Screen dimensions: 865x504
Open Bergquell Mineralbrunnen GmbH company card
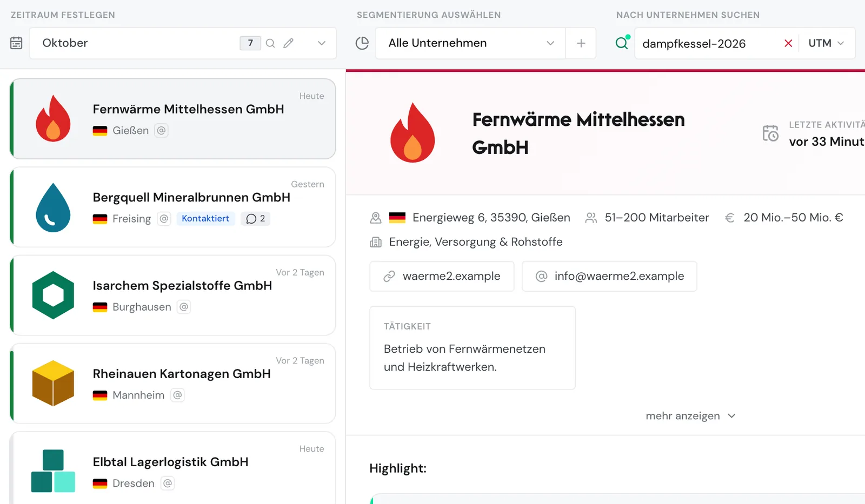173,207
